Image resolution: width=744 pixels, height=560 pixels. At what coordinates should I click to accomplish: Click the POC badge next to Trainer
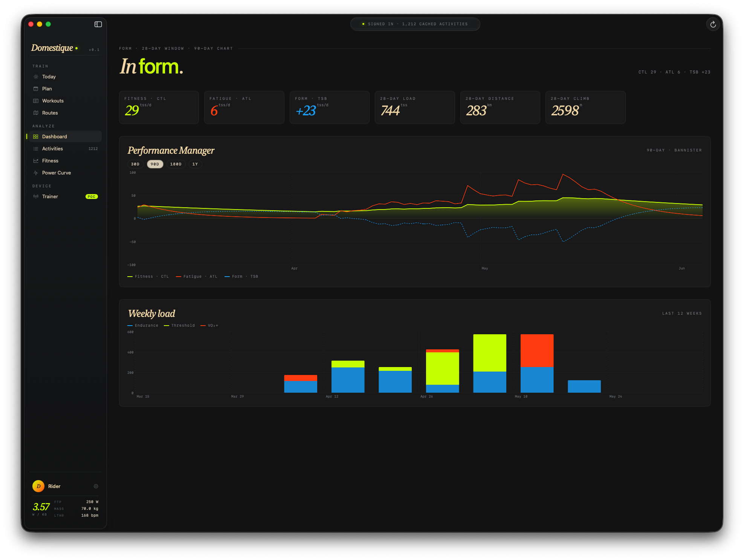pyautogui.click(x=92, y=196)
